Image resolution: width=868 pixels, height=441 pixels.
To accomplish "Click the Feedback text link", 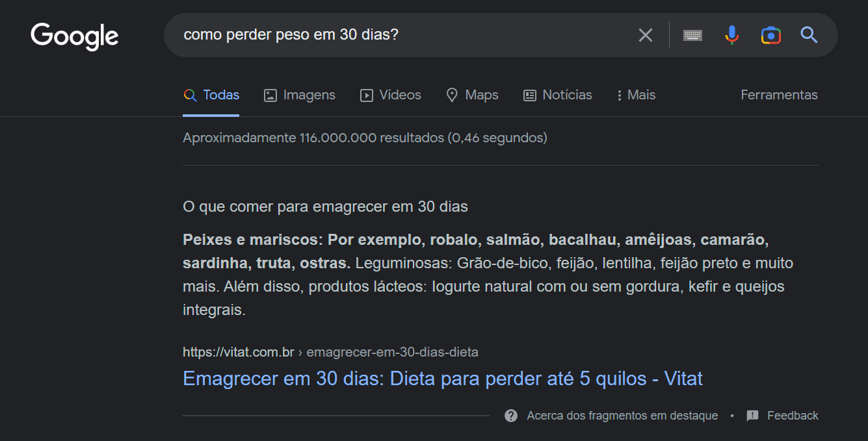I will (793, 416).
